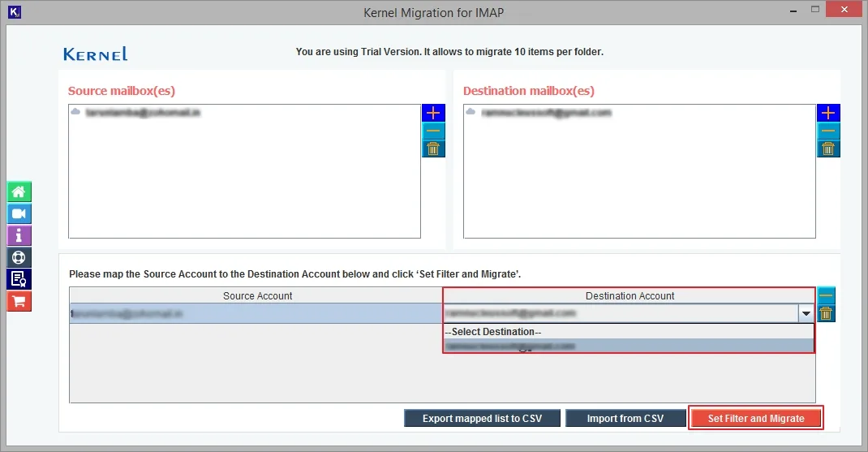The width and height of the screenshot is (868, 452).
Task: Select the source account cell in mapping row
Action: click(x=256, y=313)
